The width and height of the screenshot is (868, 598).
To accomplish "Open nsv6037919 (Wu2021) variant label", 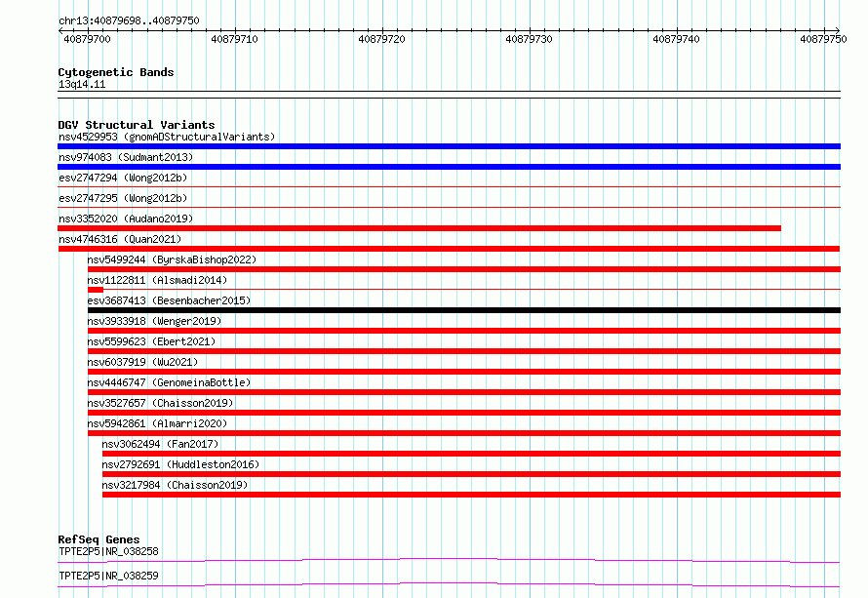I will (142, 362).
